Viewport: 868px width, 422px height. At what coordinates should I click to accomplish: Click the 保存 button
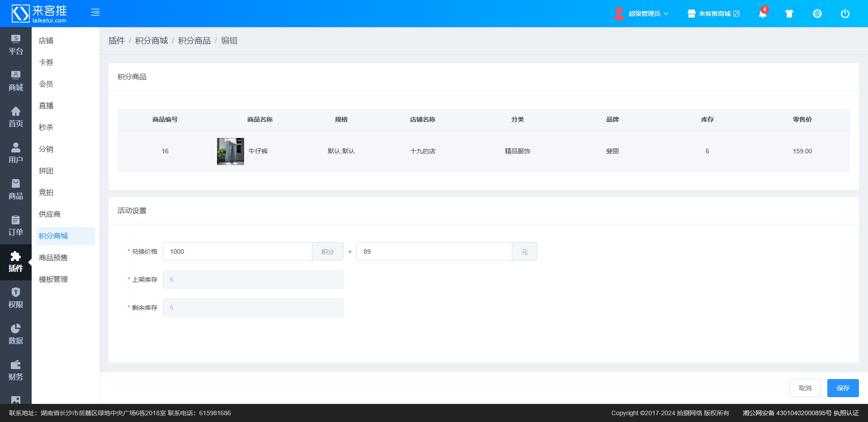[x=843, y=388]
